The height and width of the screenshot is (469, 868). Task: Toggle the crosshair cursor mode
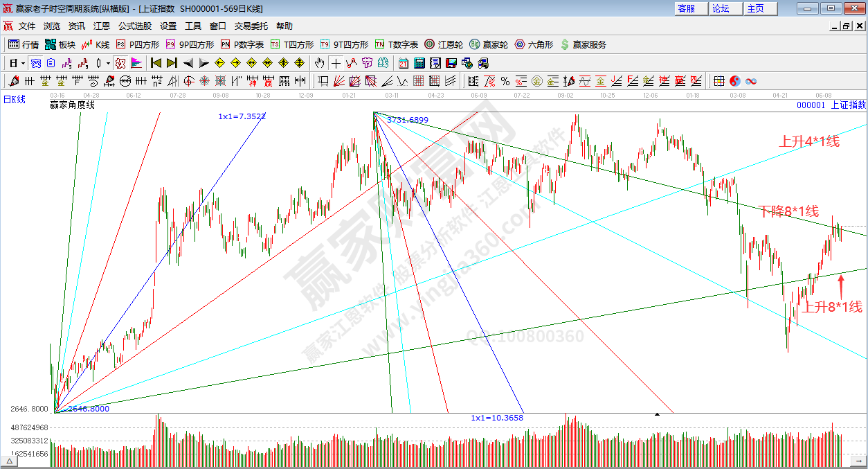click(336, 63)
